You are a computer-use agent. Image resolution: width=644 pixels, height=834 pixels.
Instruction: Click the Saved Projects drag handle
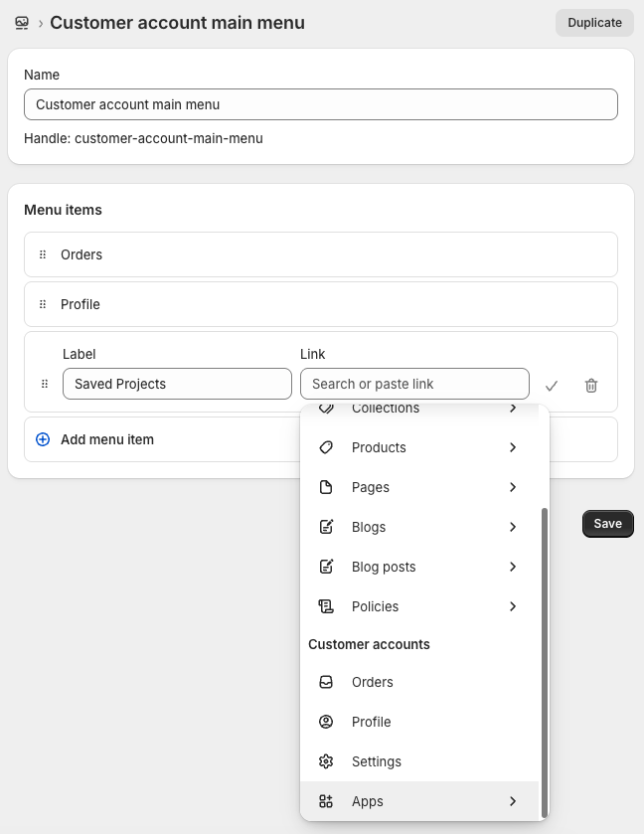[x=44, y=384]
